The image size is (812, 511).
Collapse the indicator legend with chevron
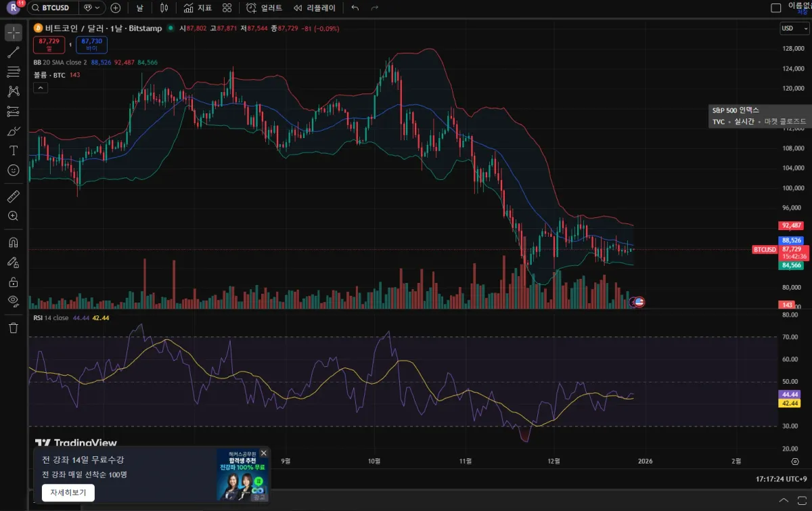(x=41, y=87)
